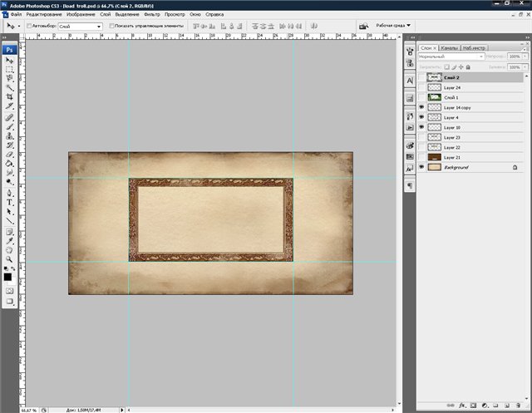
Task: Hide the Background layer via eye icon
Action: [x=421, y=168]
